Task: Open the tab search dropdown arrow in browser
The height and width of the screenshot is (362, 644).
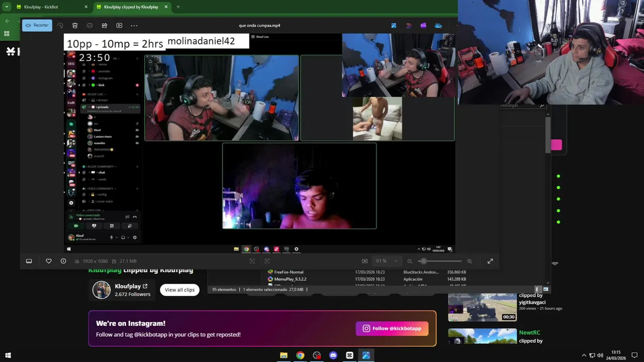Action: click(x=7, y=7)
